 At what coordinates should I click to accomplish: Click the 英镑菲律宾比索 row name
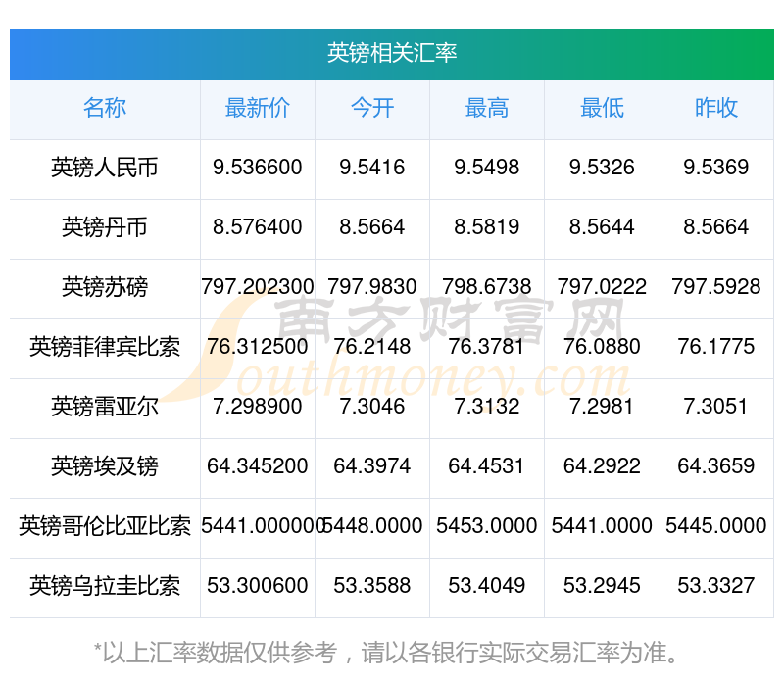[x=105, y=347]
